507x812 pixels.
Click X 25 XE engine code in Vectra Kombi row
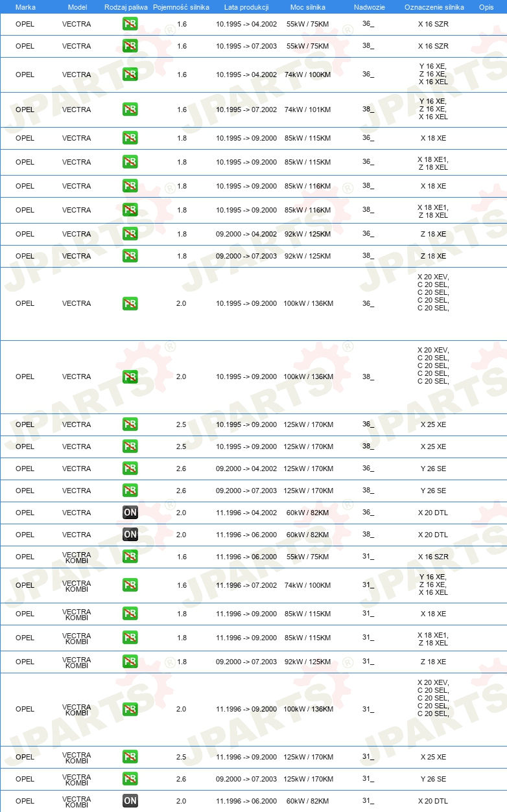point(433,757)
